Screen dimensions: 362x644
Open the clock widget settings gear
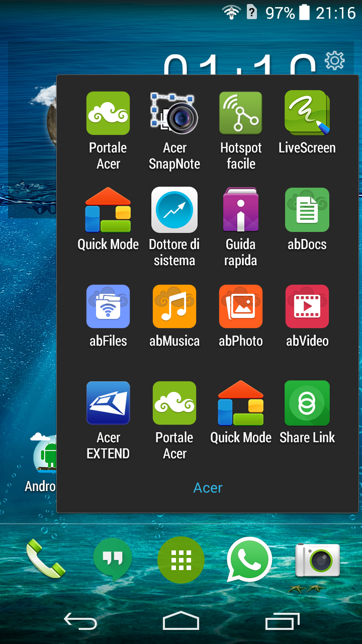coord(335,60)
